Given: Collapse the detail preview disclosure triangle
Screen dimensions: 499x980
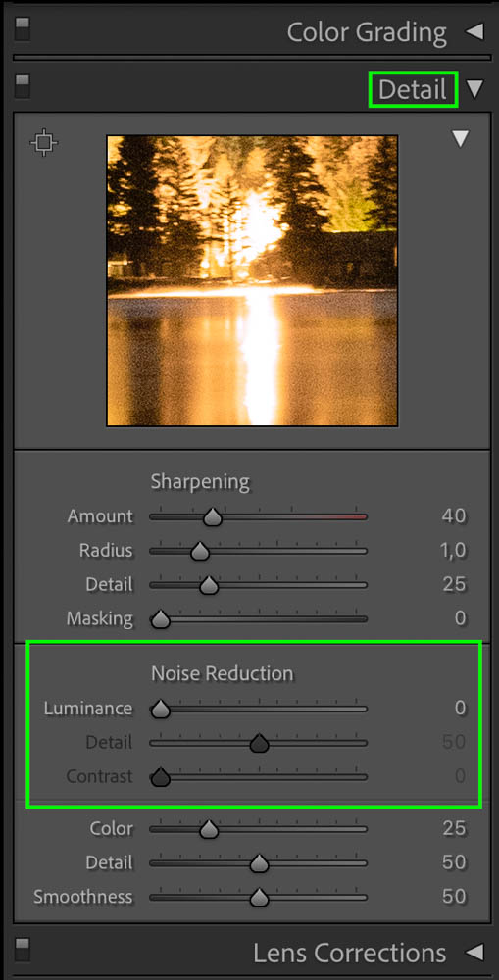Looking at the screenshot, I should coord(461,139).
